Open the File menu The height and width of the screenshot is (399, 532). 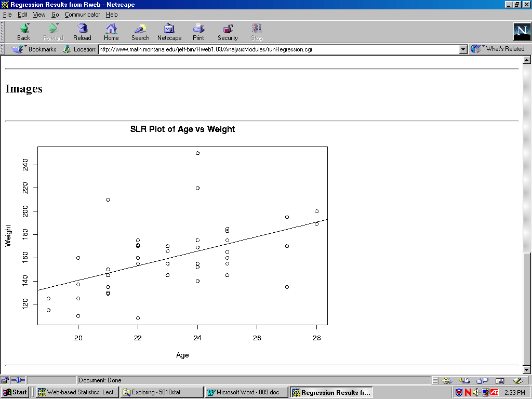pyautogui.click(x=7, y=15)
